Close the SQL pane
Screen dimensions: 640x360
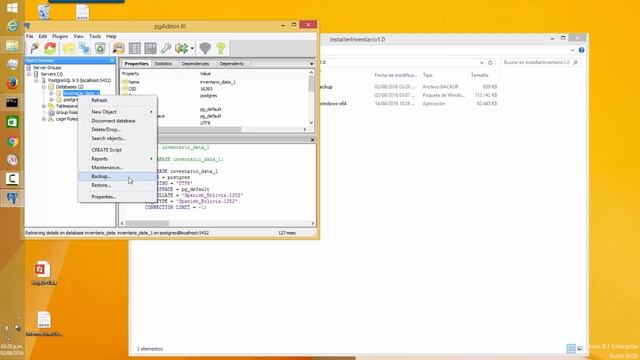tap(312, 140)
